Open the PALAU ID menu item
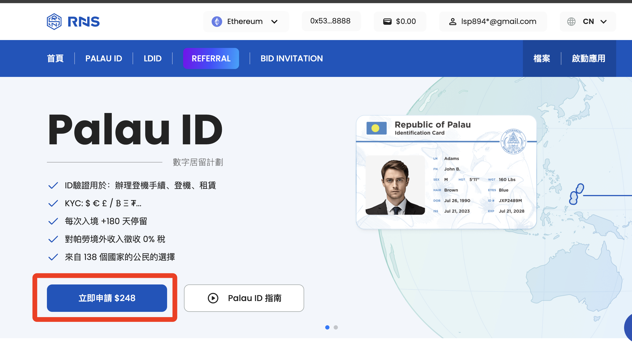This screenshot has height=364, width=632. point(104,58)
